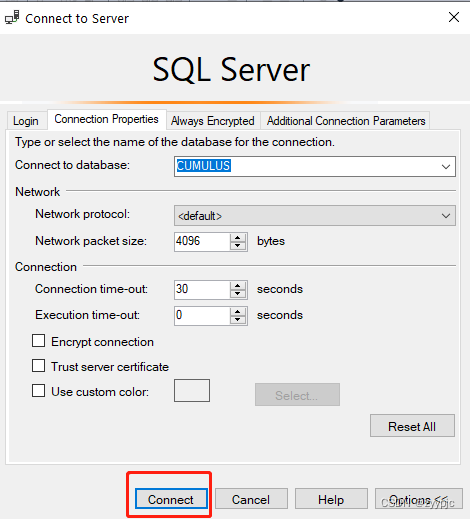Click the Connect to Server title icon

point(12,18)
